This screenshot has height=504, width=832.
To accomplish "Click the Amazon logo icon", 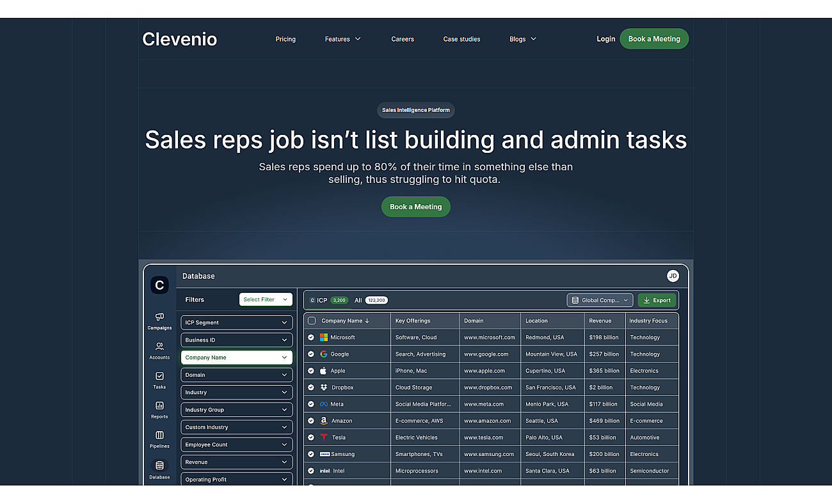I will coord(324,421).
